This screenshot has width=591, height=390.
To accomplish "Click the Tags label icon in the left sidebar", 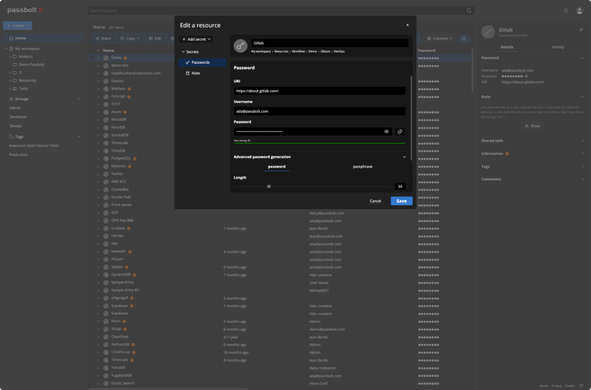I will (11, 136).
